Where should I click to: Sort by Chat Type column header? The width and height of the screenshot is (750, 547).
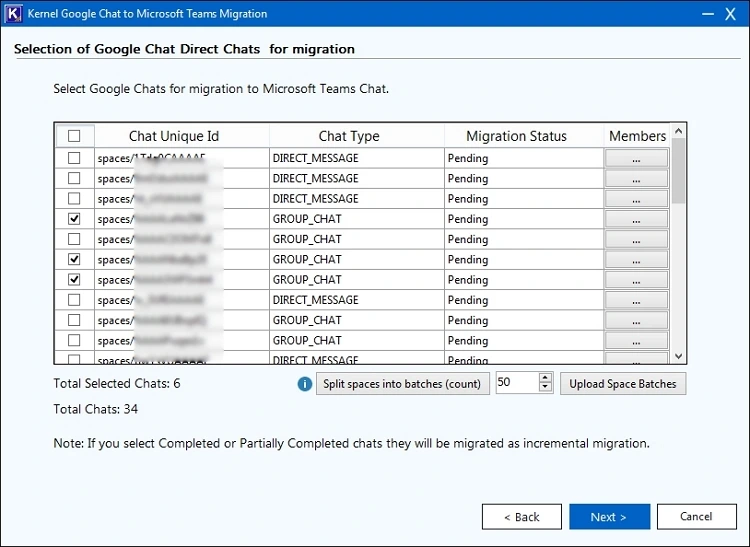[357, 136]
